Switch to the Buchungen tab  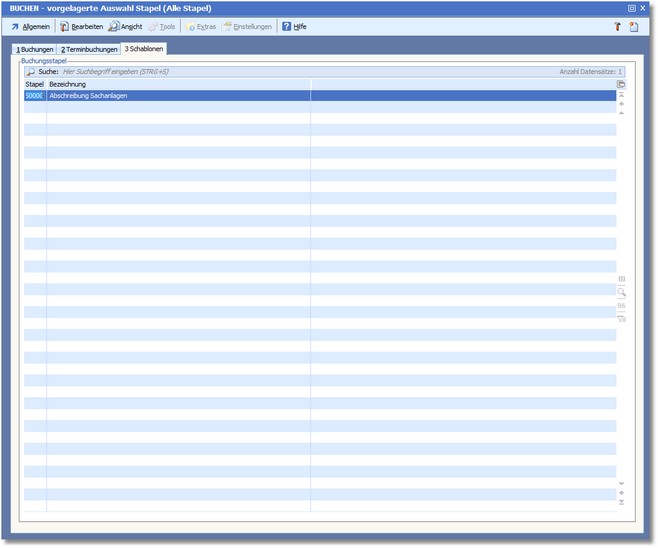34,49
